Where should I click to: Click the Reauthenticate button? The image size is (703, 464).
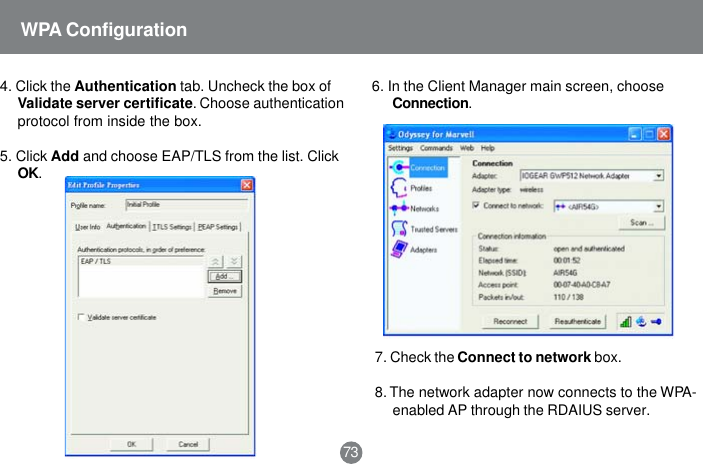pos(577,321)
